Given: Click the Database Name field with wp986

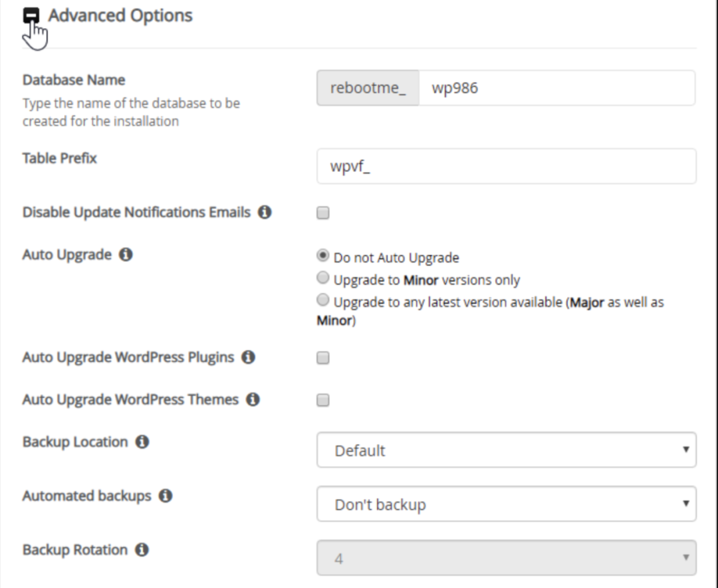Looking at the screenshot, I should (556, 88).
